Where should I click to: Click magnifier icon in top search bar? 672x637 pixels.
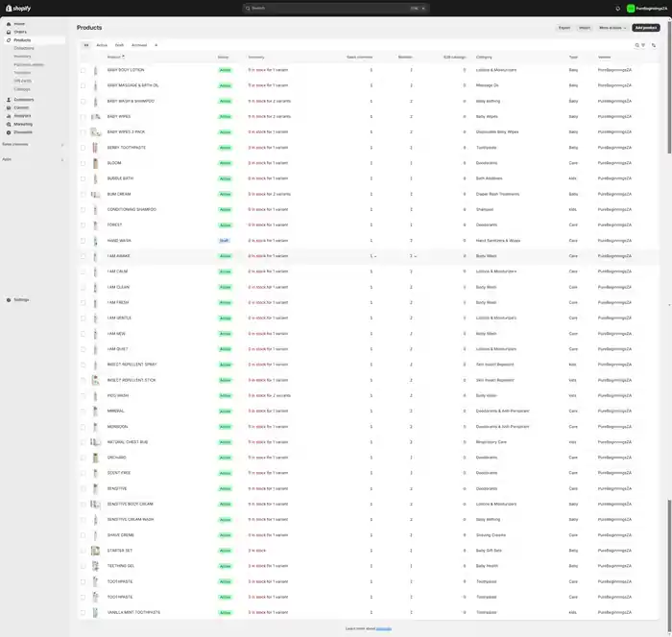point(248,8)
